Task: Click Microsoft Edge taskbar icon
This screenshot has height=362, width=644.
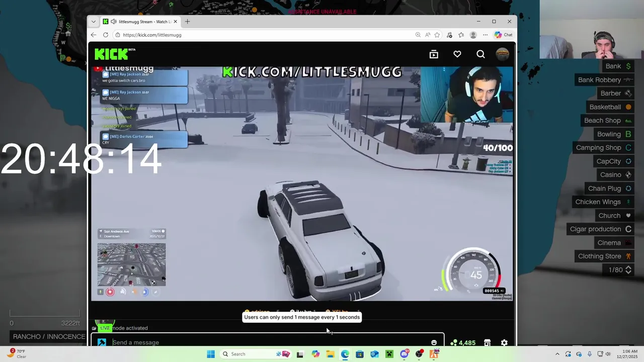Action: [345, 354]
